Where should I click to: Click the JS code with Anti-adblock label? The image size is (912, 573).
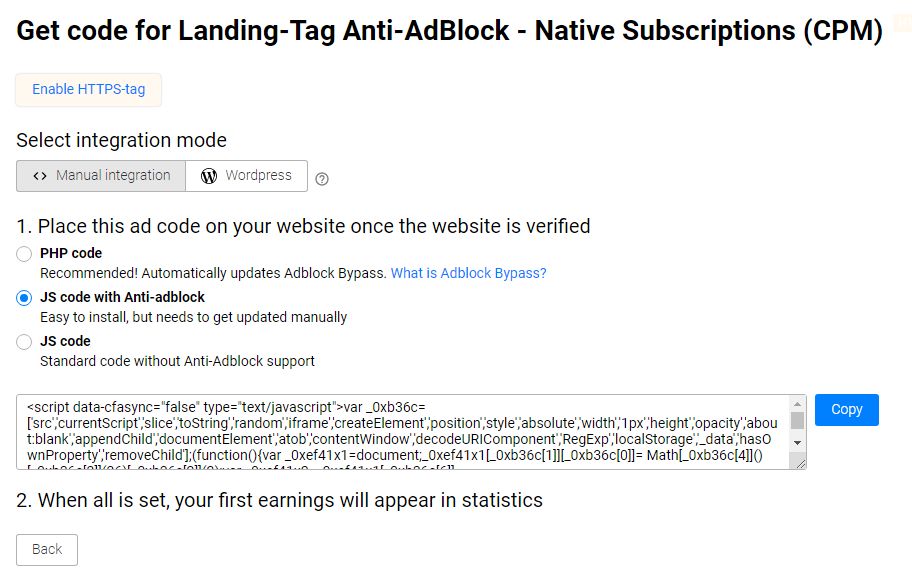point(122,298)
